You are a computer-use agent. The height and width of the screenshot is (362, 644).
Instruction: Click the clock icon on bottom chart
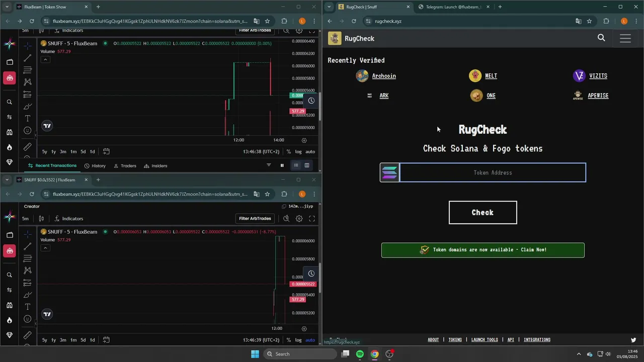(x=311, y=274)
